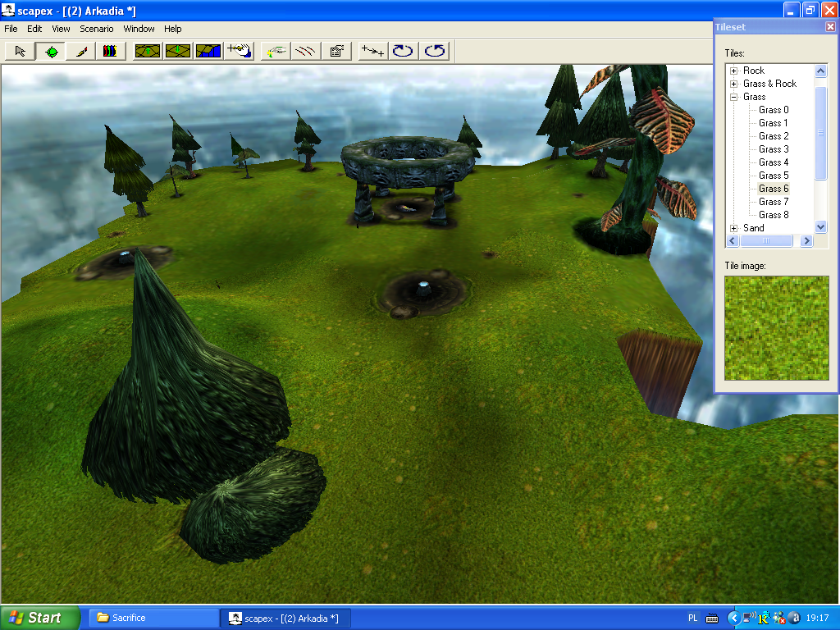Screen dimensions: 840x630
Task: Select the arrow pointer tool
Action: 20,52
